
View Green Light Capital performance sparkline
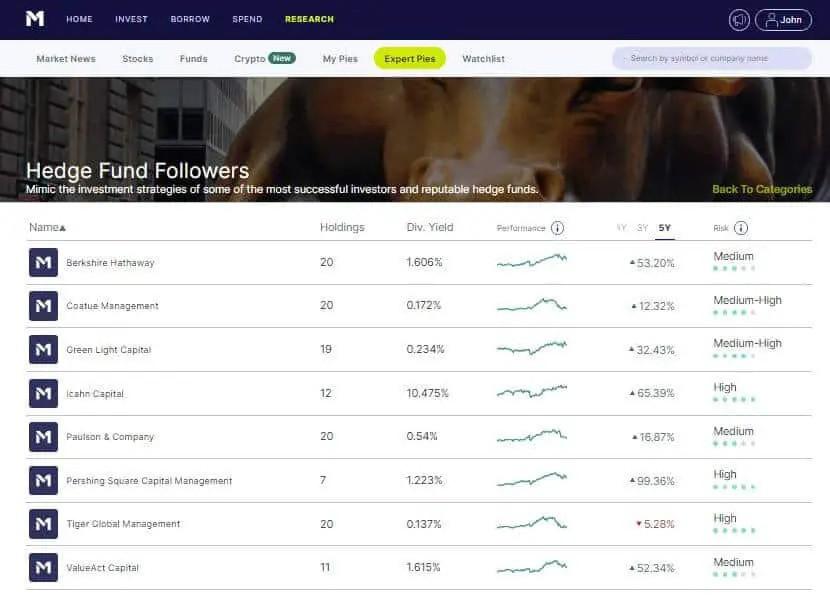pyautogui.click(x=532, y=348)
